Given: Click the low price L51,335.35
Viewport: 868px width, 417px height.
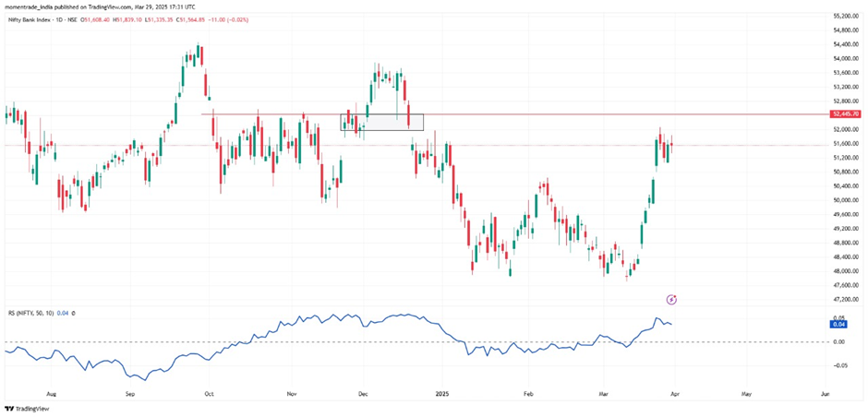Looking at the screenshot, I should pos(159,20).
